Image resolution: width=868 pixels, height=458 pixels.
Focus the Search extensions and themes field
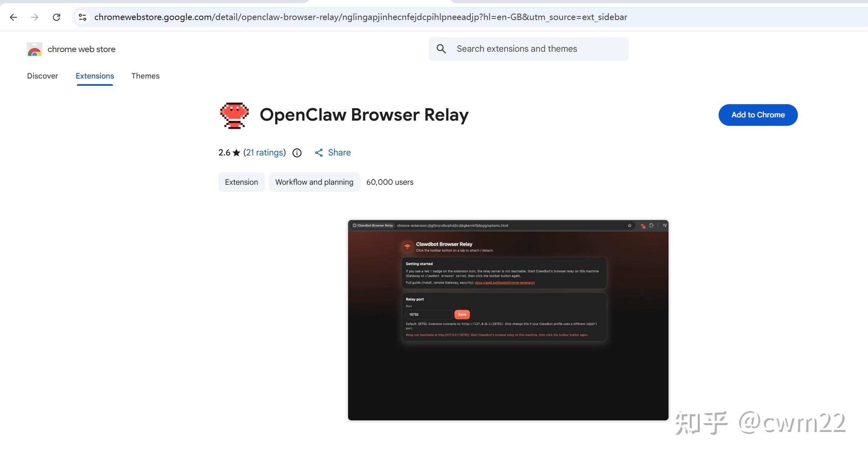537,49
